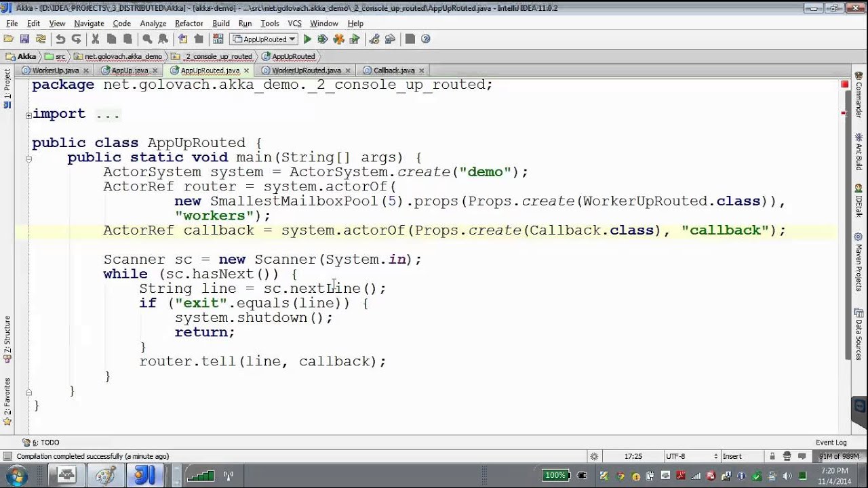Click the speech bubble notification icon

(x=802, y=456)
